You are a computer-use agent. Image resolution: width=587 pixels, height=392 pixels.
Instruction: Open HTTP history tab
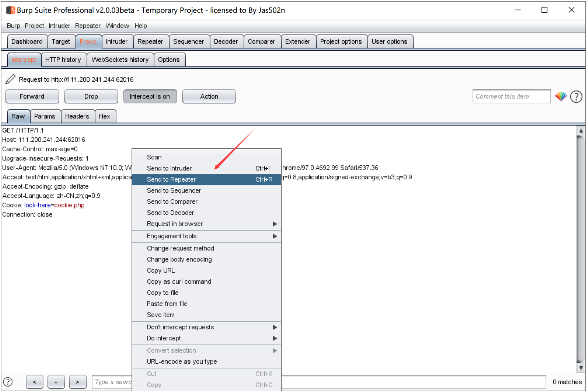tap(63, 60)
